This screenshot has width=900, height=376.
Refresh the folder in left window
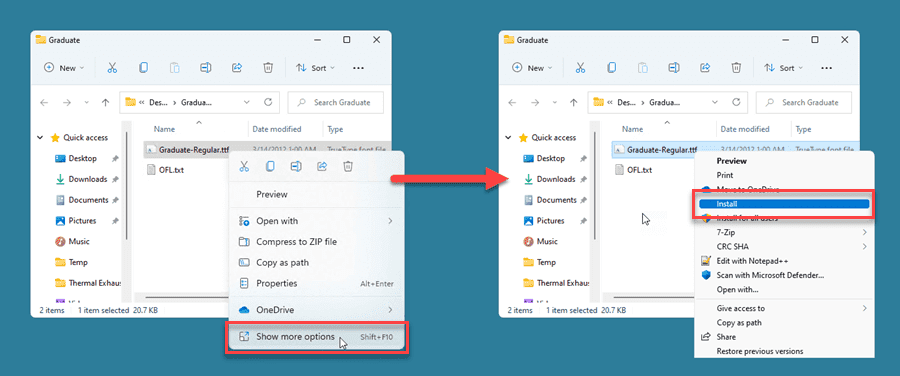(x=267, y=103)
